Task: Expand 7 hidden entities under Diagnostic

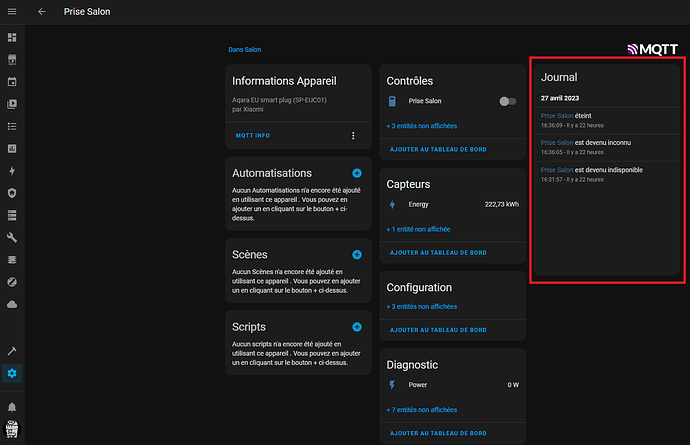Action: click(422, 410)
